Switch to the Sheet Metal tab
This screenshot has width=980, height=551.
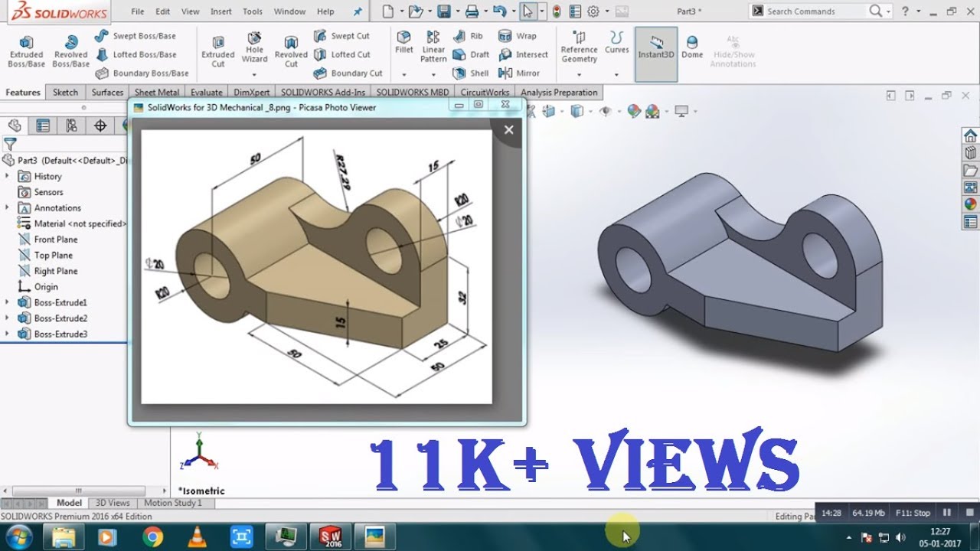tap(157, 93)
